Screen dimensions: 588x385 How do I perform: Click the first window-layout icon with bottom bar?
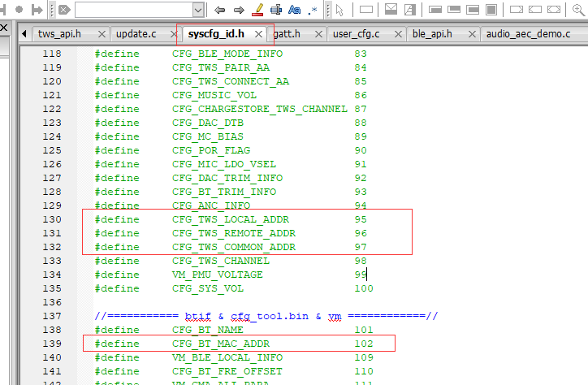[x=435, y=10]
